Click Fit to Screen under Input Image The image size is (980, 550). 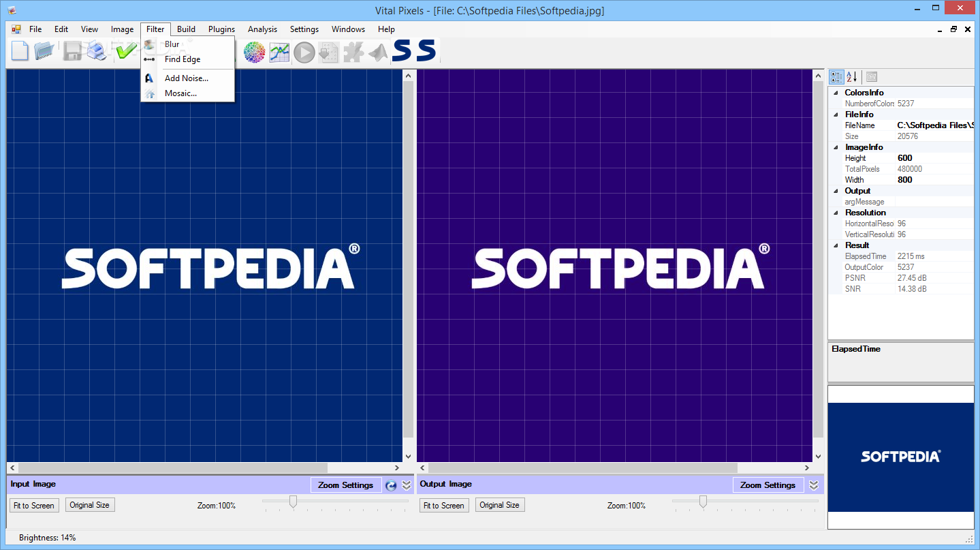pyautogui.click(x=34, y=505)
